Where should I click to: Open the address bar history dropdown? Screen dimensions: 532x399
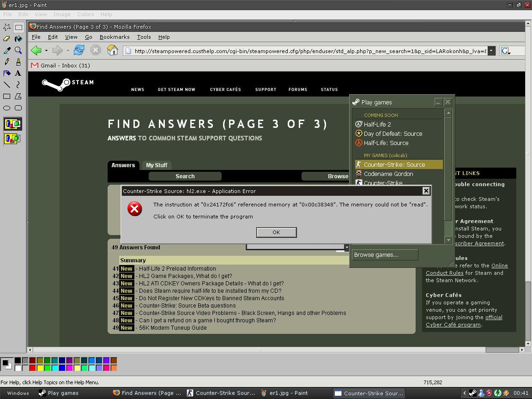coord(492,51)
